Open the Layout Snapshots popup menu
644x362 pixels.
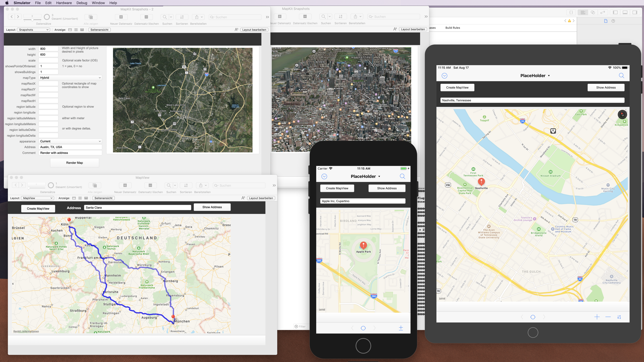point(34,30)
